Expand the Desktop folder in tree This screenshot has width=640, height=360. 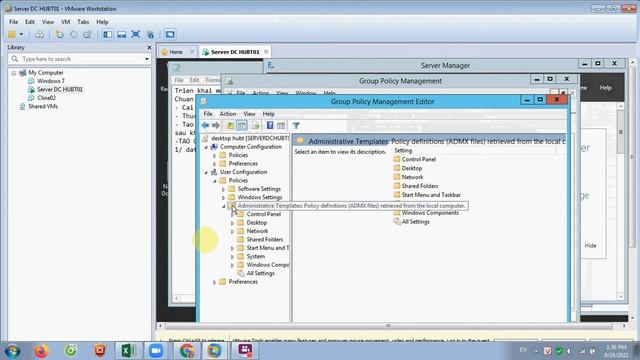pyautogui.click(x=232, y=223)
